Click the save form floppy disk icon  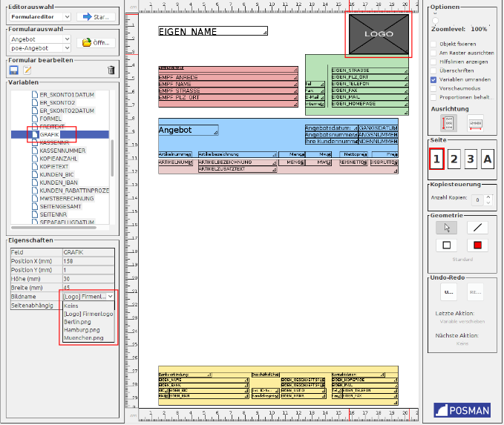13,70
